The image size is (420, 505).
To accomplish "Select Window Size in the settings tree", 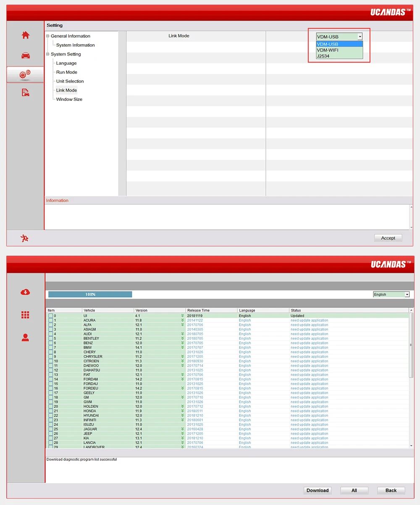I will coord(69,99).
